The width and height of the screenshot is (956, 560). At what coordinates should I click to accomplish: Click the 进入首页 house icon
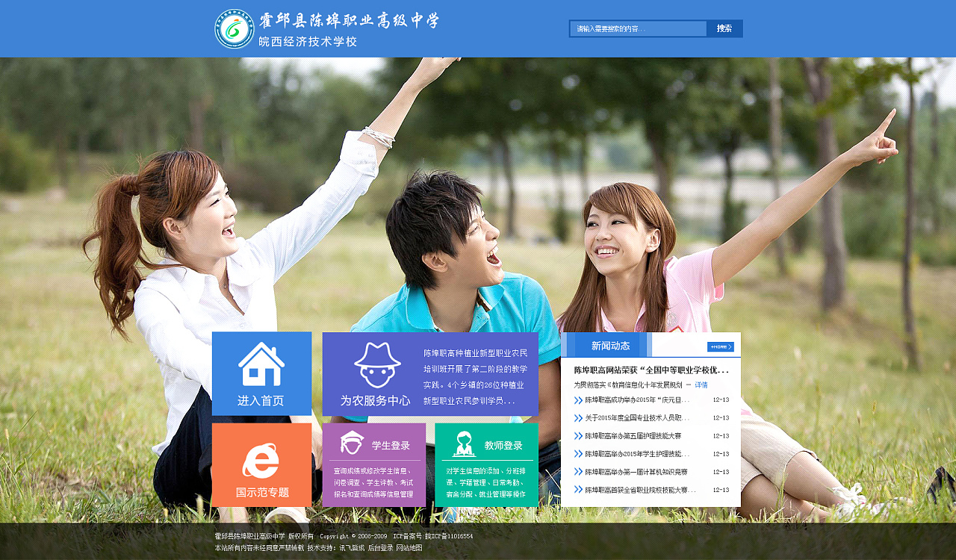[261, 364]
